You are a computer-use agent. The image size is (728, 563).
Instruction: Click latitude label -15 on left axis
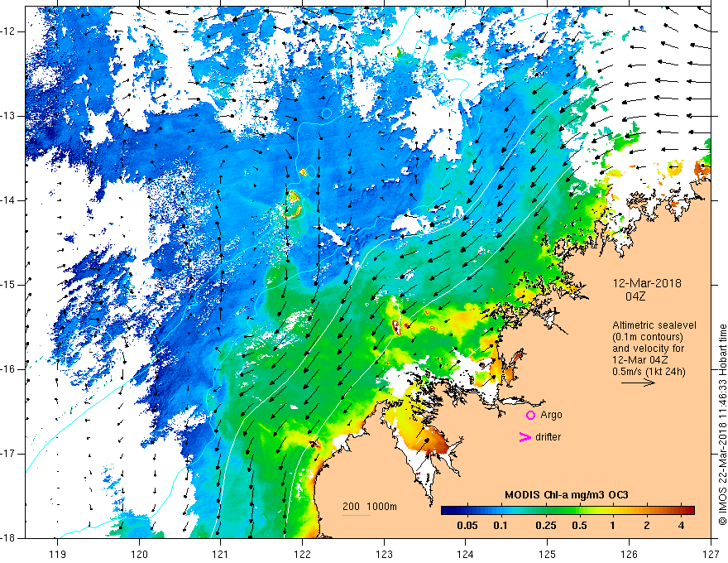(8, 285)
